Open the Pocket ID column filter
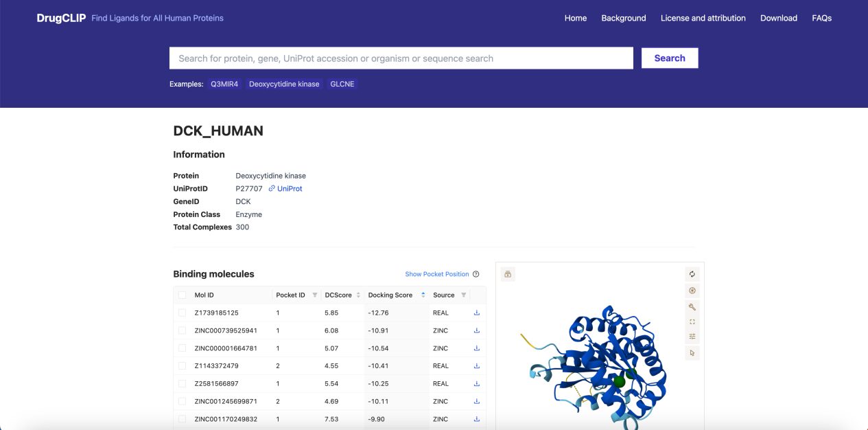This screenshot has width=868, height=430. click(315, 295)
